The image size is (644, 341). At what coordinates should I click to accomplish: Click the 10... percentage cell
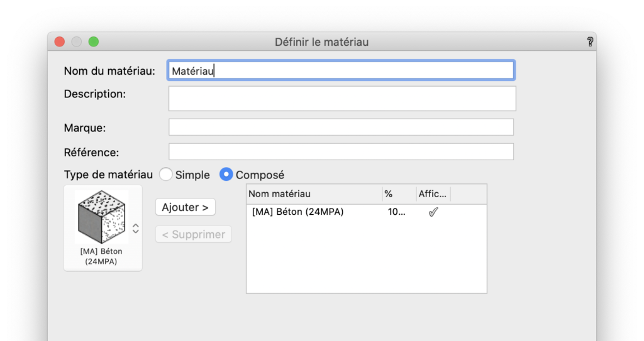396,212
